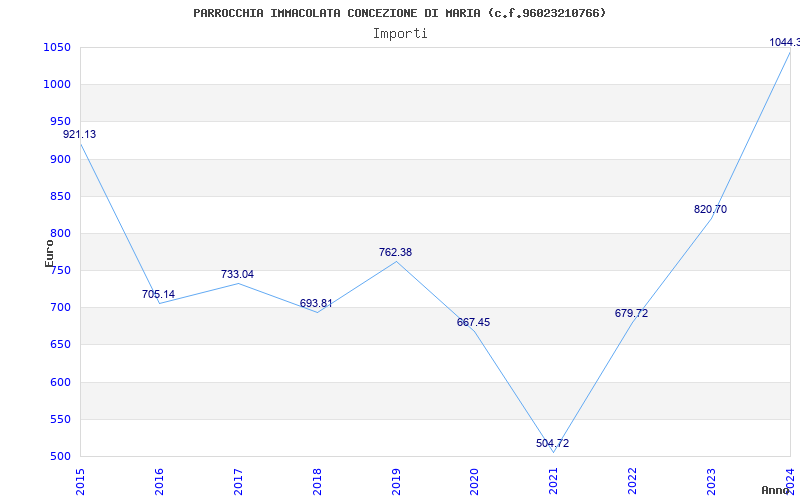Click the 733.04 data label
This screenshot has height=500, width=800.
(237, 274)
